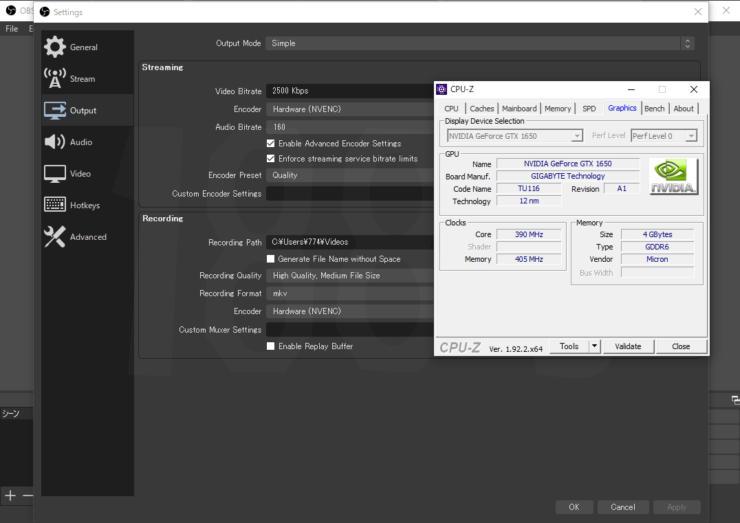Open Advanced settings tools icon
Viewport: 740px width, 523px height.
tap(55, 236)
